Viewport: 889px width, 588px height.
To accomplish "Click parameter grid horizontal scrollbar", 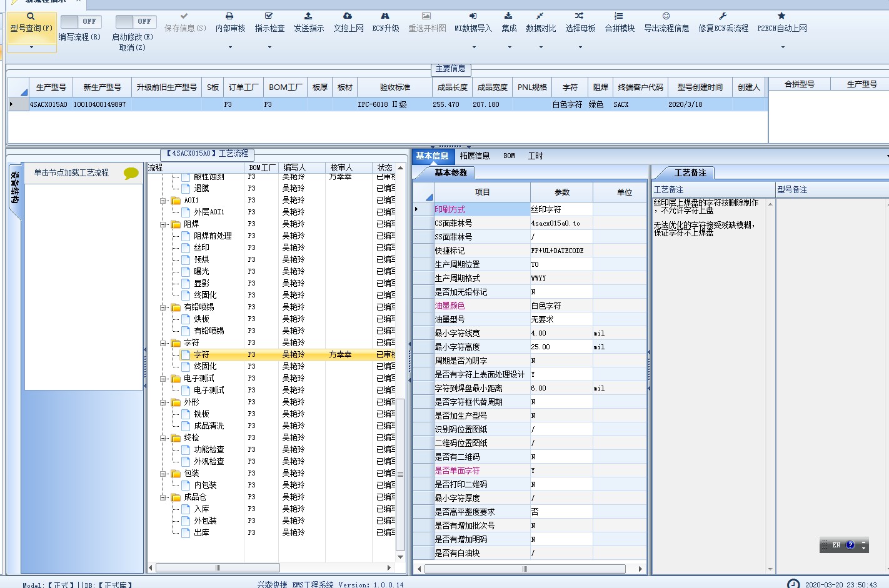I will coord(525,569).
